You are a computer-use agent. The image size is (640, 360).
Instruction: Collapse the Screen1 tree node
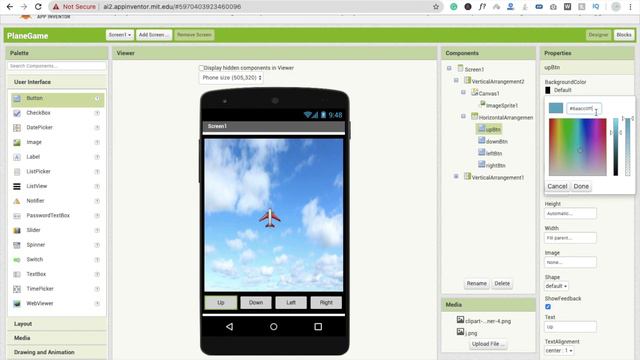click(x=449, y=69)
